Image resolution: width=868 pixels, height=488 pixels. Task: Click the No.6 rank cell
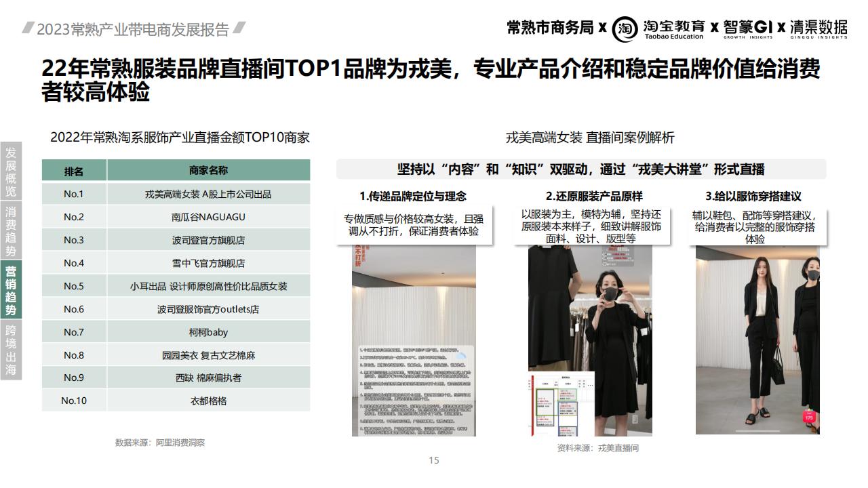point(74,309)
